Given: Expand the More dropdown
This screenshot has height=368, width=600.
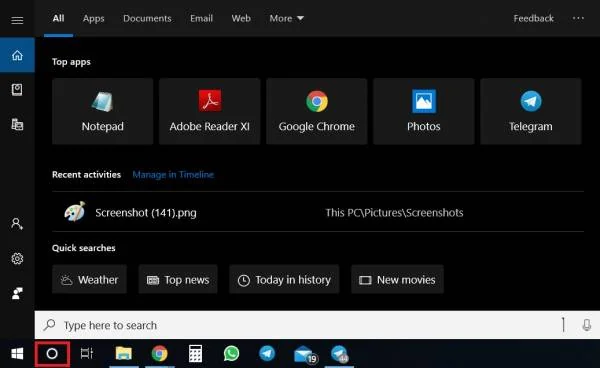Looking at the screenshot, I should pos(287,18).
